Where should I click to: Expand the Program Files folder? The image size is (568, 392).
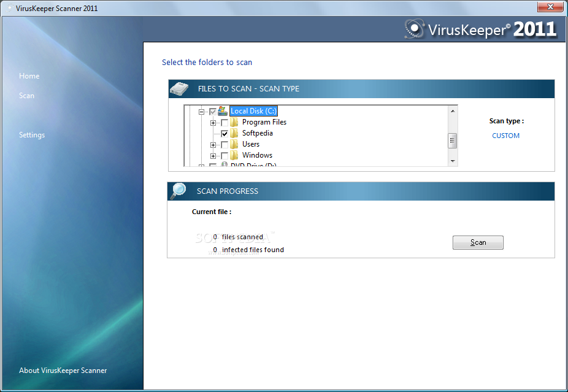213,123
